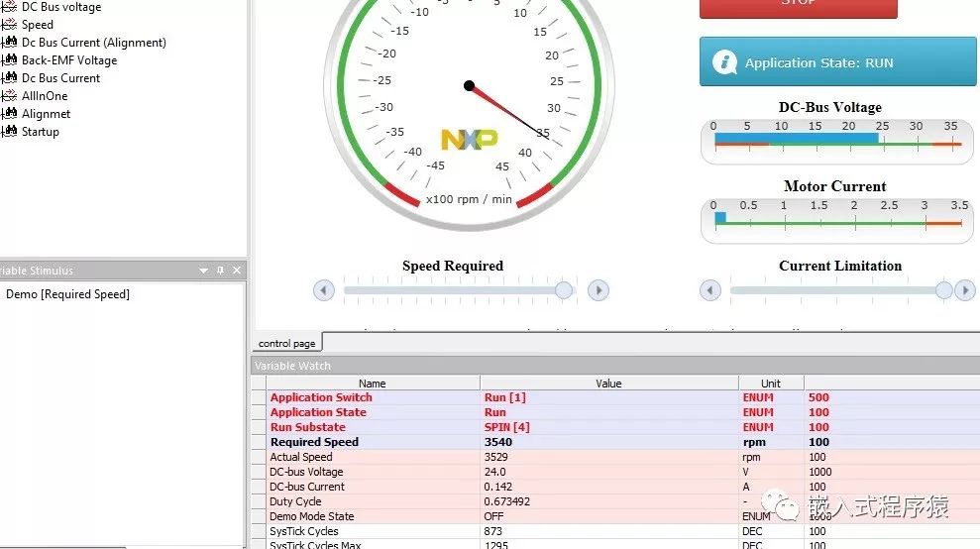Click the SysTick Cycles value 873

tap(493, 531)
